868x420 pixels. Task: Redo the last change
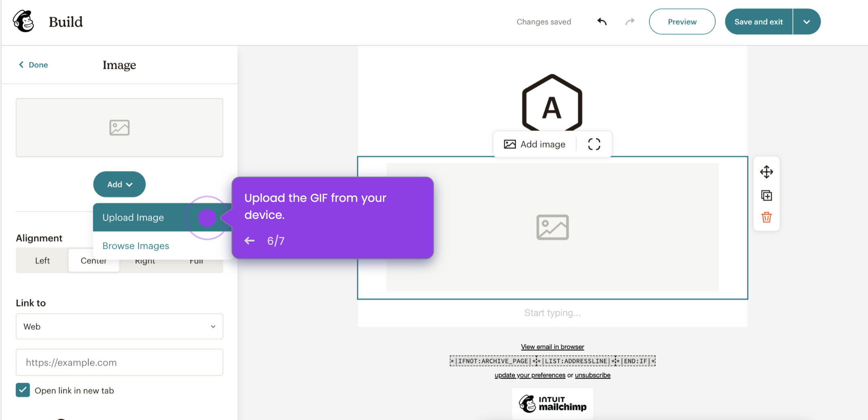click(x=630, y=21)
